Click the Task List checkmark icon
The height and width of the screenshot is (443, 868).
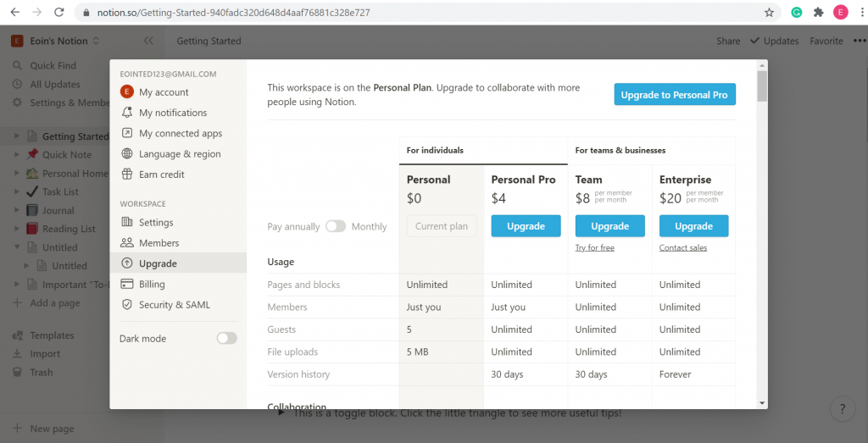(x=32, y=191)
